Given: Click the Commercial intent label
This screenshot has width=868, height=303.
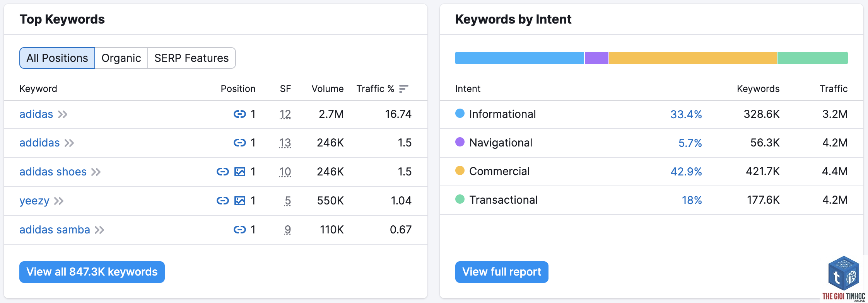Looking at the screenshot, I should (499, 171).
